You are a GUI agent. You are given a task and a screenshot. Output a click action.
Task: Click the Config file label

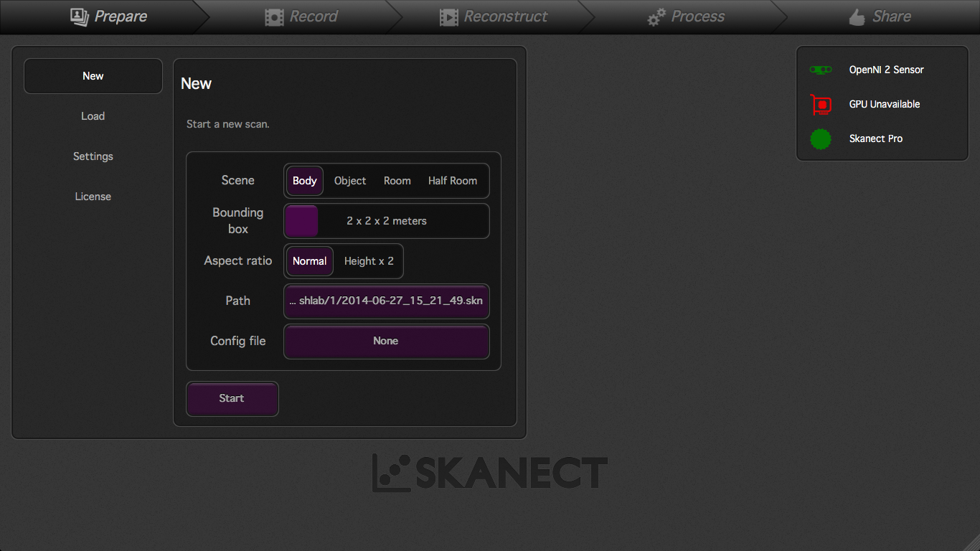238,342
